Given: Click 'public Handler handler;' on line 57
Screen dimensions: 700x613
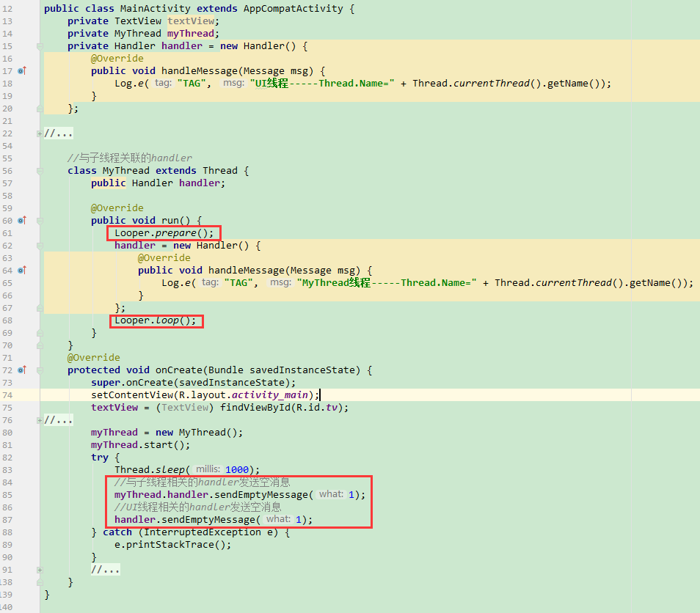Looking at the screenshot, I should [x=158, y=183].
